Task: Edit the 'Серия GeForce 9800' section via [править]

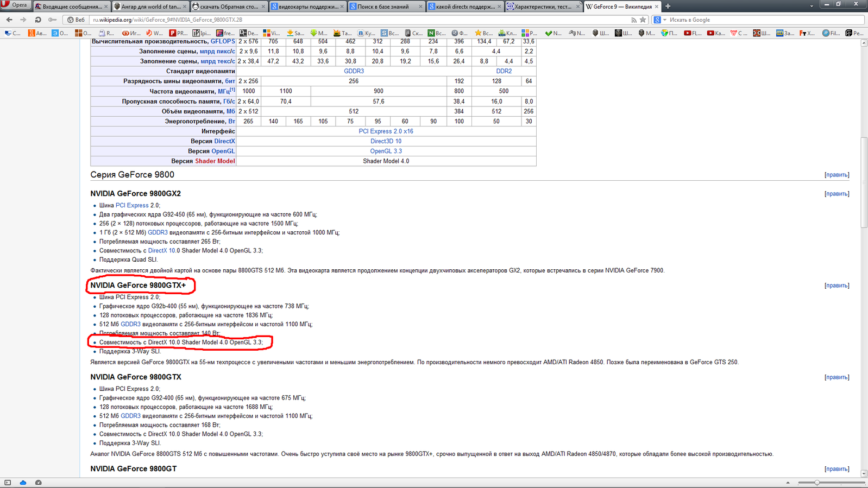Action: [836, 175]
